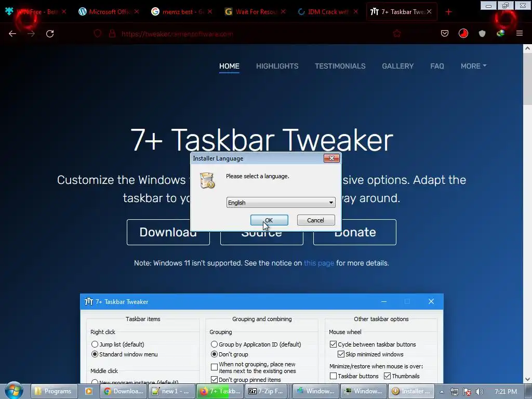Click 7+ Taskbar Tweaker logo in screenshot titlebar

(x=88, y=301)
